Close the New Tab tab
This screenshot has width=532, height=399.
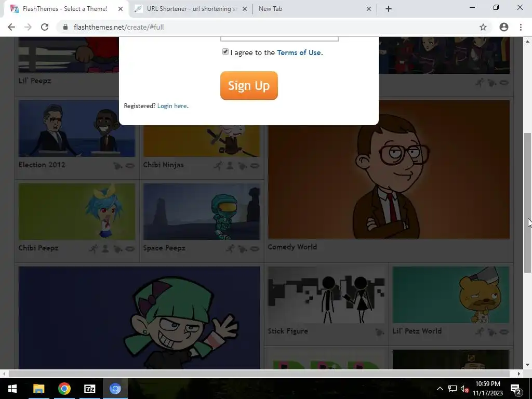coord(369,9)
